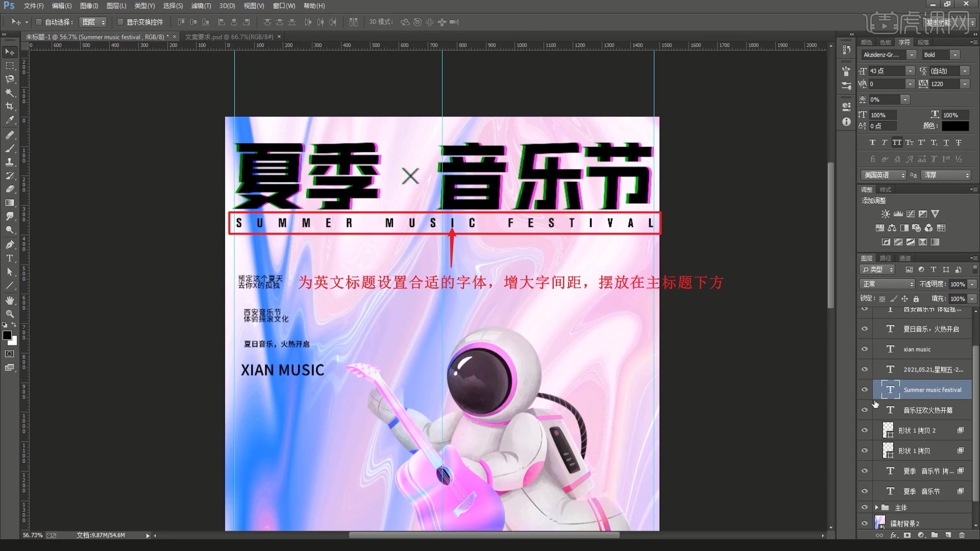Select the Horizontal Type tool
This screenshot has height=551, width=980.
(x=10, y=258)
